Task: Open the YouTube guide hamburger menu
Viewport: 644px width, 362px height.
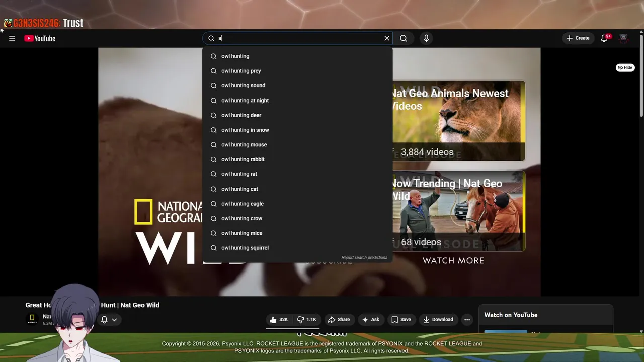Action: [x=12, y=38]
